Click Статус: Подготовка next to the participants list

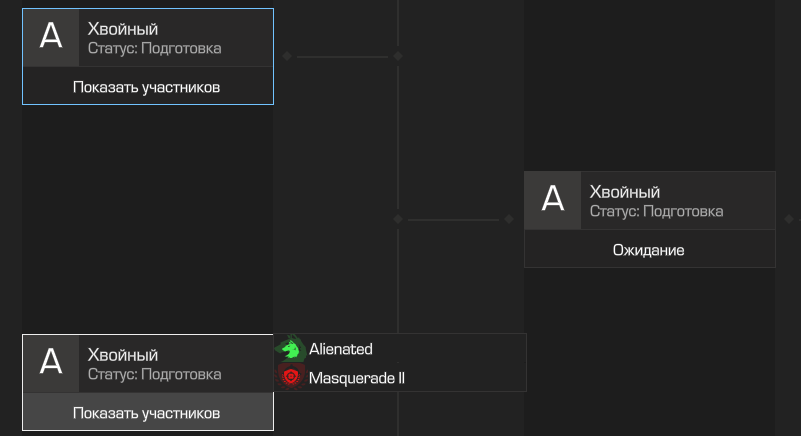(154, 375)
